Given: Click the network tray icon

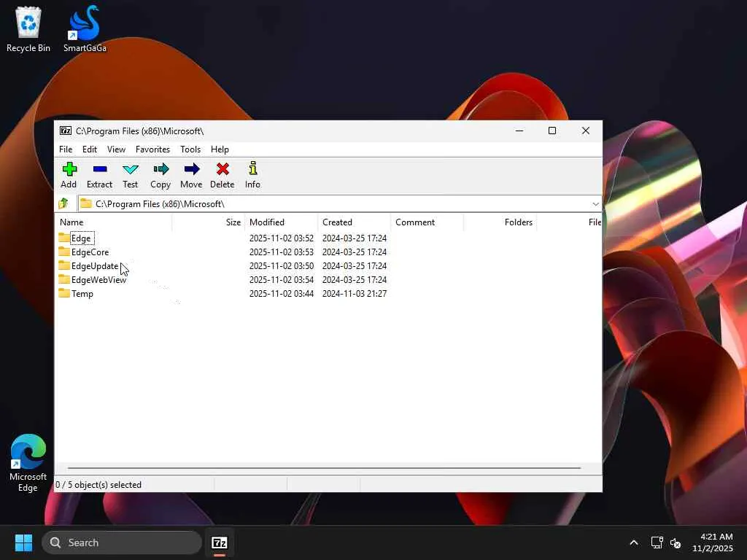Looking at the screenshot, I should tap(657, 542).
